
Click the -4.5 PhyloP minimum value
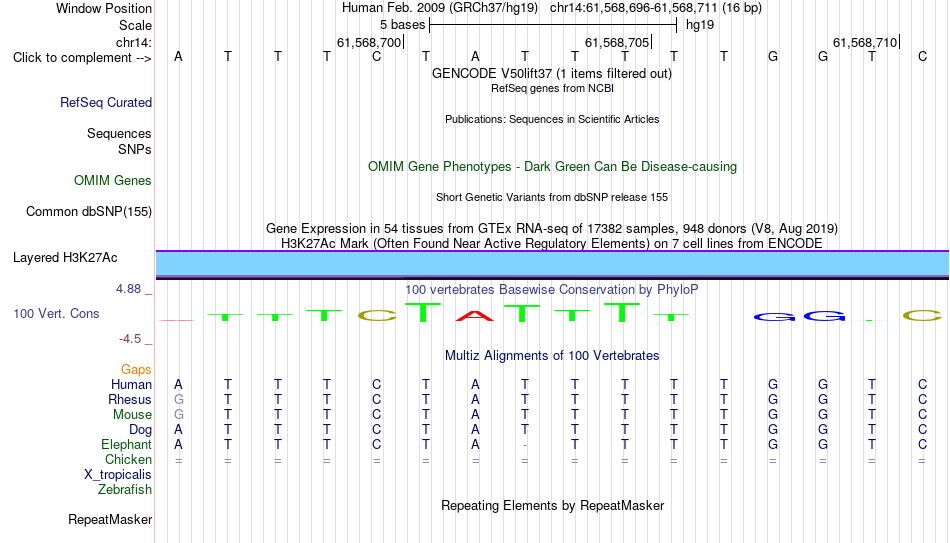(x=130, y=339)
